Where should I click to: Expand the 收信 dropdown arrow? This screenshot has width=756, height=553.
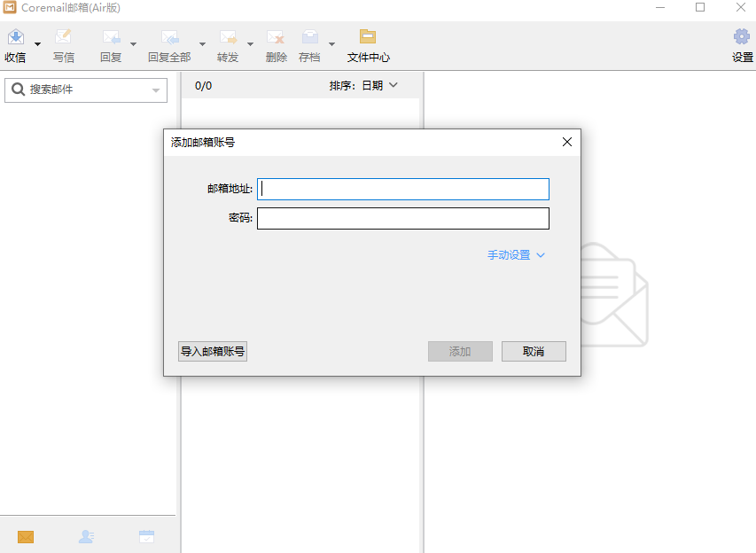click(35, 43)
